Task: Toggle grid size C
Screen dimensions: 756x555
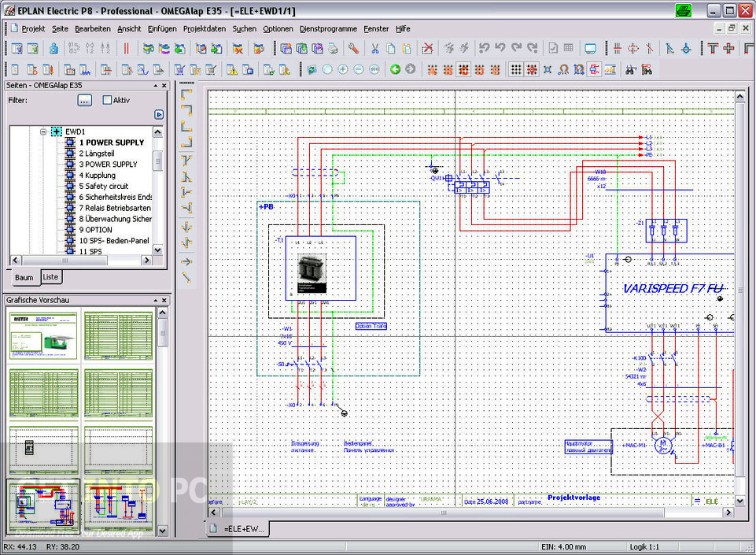Action: click(x=464, y=69)
